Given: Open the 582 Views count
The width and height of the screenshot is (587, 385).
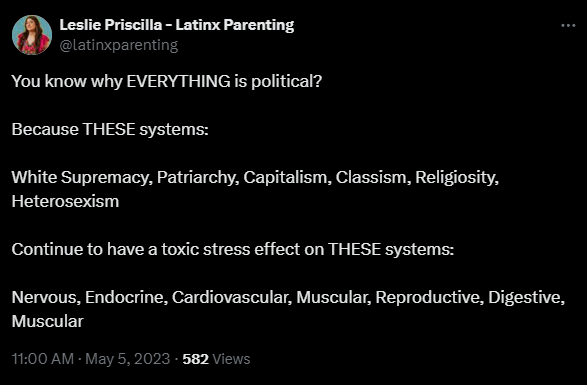Looking at the screenshot, I should 216,359.
